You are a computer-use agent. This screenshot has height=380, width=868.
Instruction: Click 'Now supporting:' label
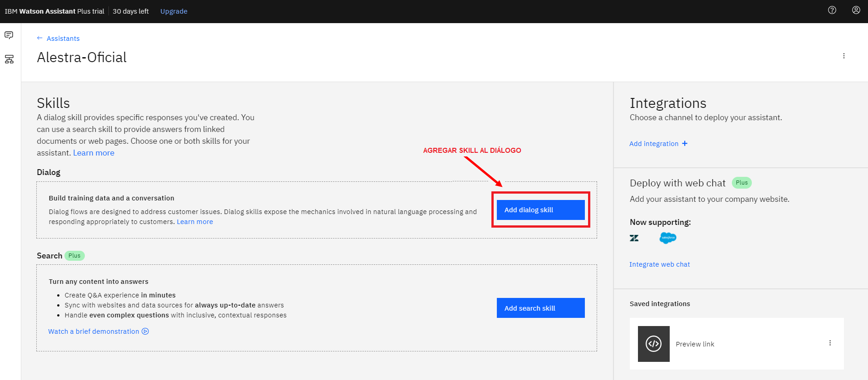point(660,222)
